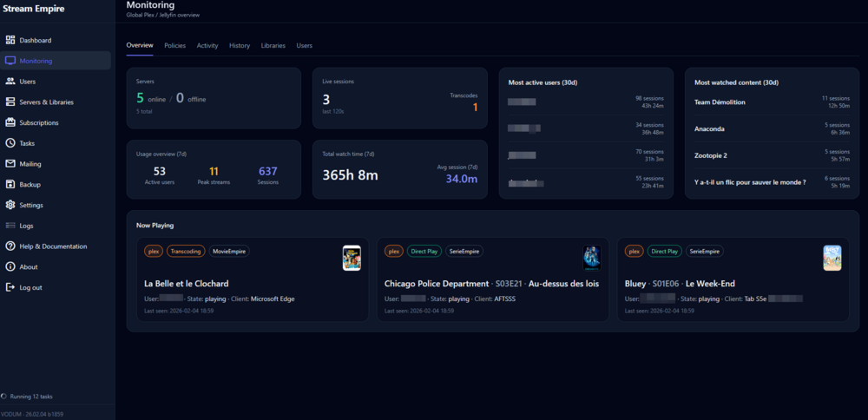The width and height of the screenshot is (868, 420).
Task: Open the Chicago Police Department poster thumbnail
Action: 592,258
